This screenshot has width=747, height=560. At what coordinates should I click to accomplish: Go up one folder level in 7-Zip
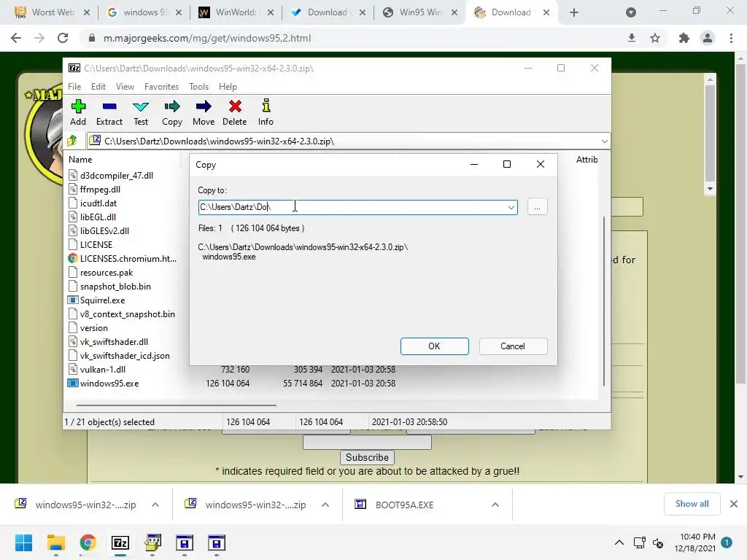(x=72, y=141)
